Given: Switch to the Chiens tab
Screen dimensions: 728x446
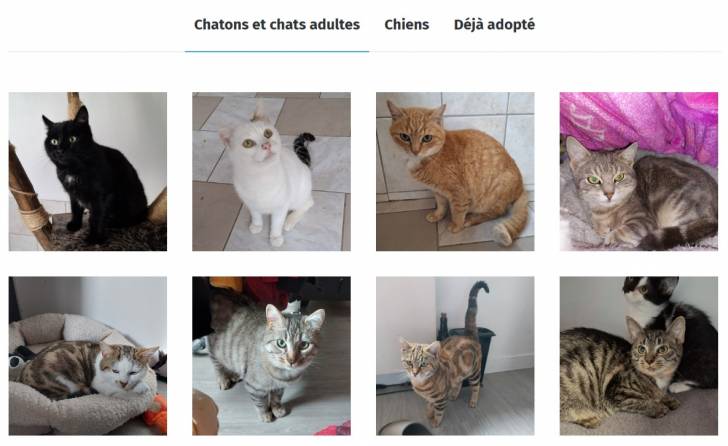Looking at the screenshot, I should coord(407,25).
